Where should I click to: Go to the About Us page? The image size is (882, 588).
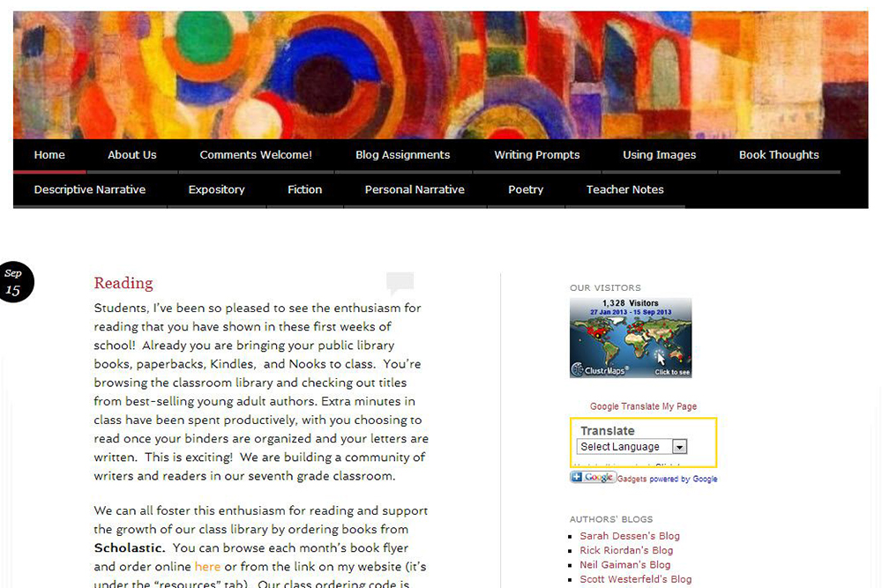tap(132, 155)
